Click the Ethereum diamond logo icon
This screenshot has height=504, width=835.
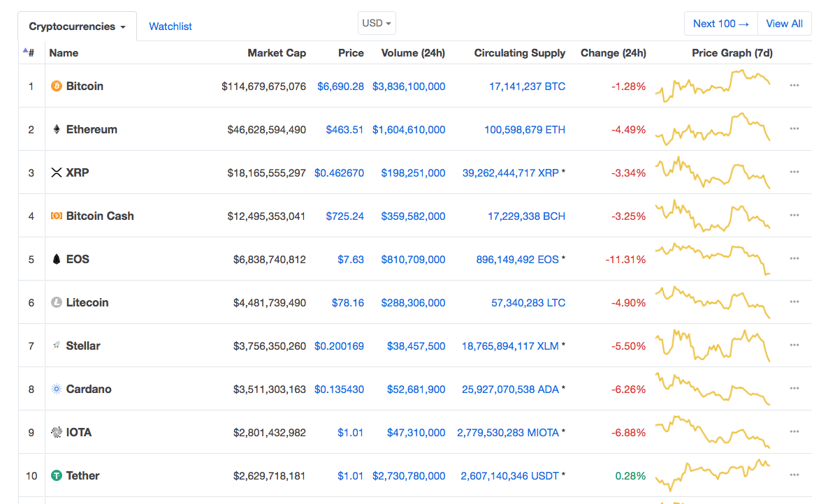57,129
